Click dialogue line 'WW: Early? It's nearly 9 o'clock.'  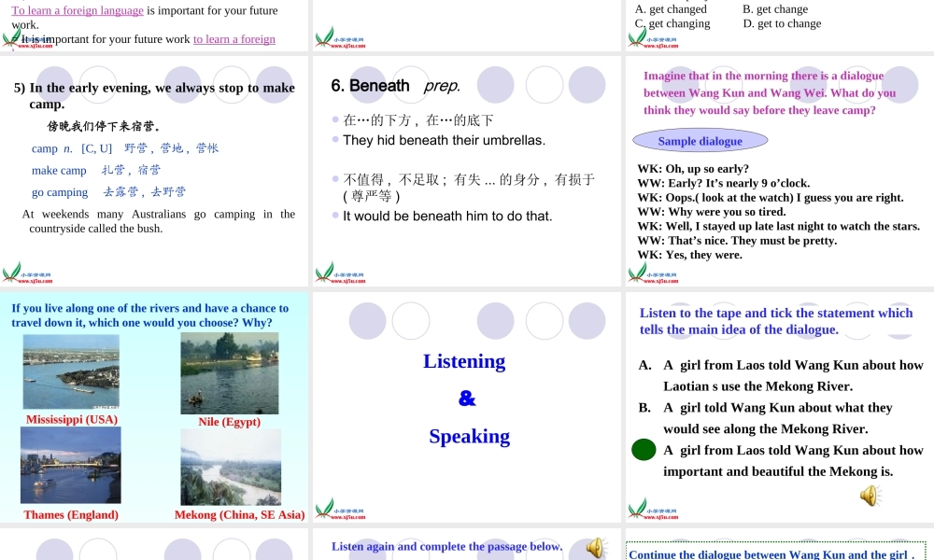[723, 183]
